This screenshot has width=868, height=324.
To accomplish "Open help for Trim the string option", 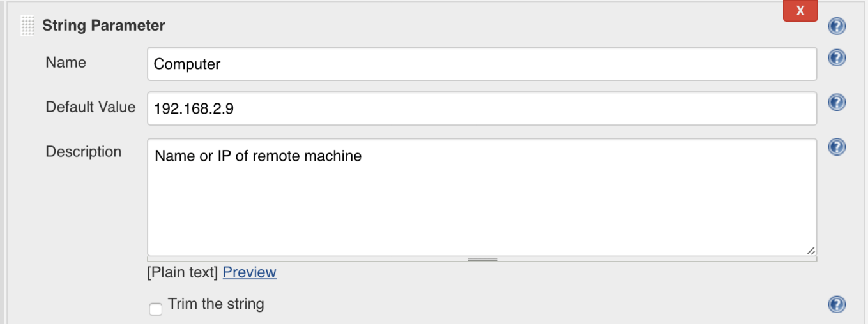I will click(x=837, y=305).
